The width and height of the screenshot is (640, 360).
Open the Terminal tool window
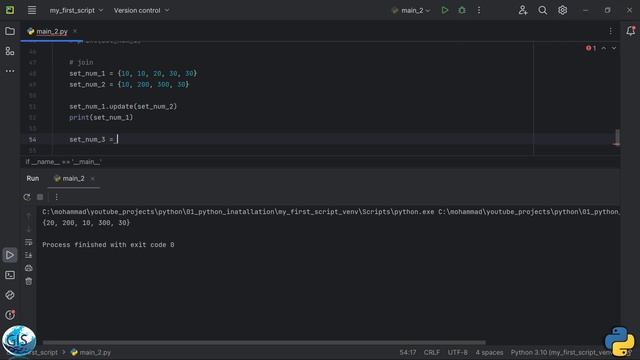click(10, 275)
